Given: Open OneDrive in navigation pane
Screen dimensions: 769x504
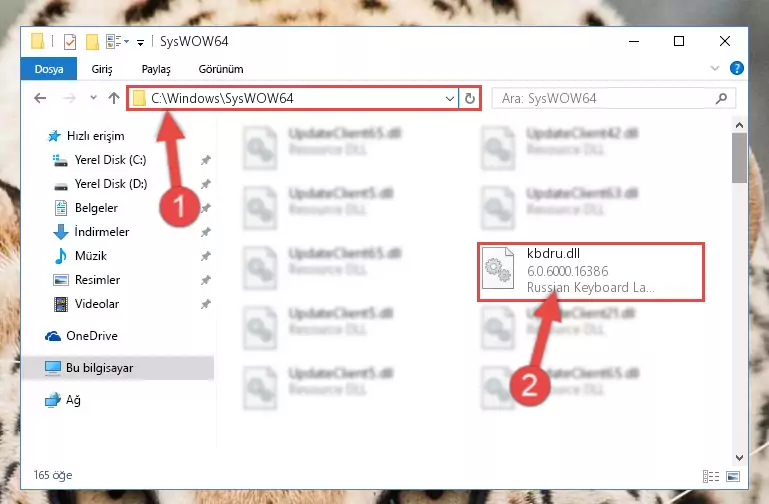Looking at the screenshot, I should [x=92, y=336].
